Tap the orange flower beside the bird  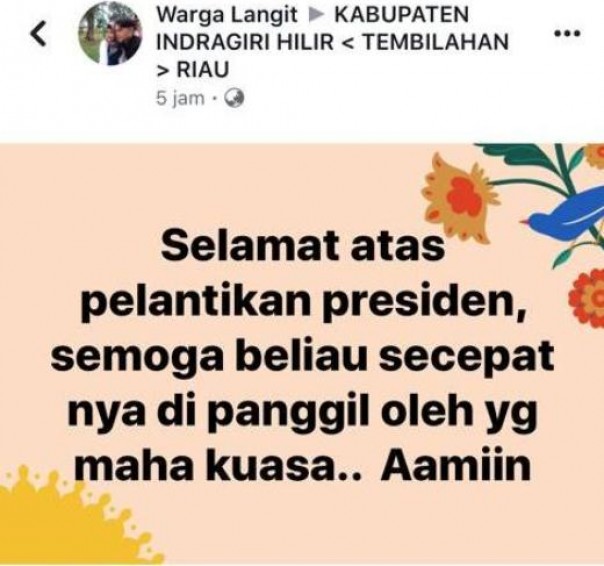460,196
